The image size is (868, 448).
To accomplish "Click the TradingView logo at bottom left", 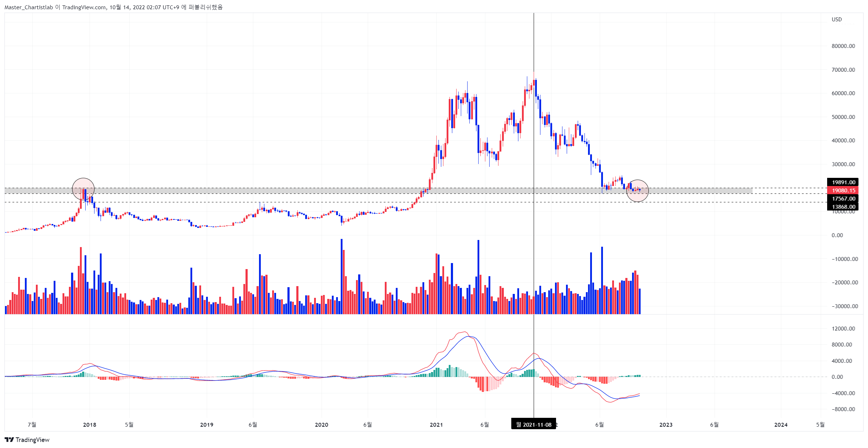I will coord(27,440).
